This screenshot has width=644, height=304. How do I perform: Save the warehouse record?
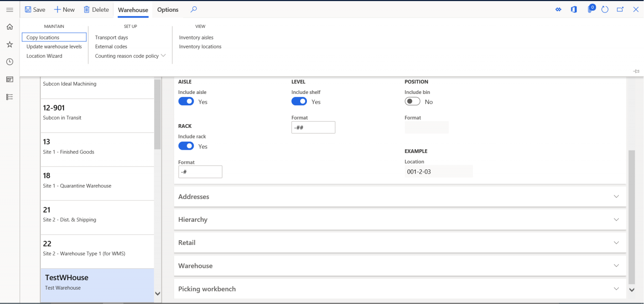pos(35,9)
